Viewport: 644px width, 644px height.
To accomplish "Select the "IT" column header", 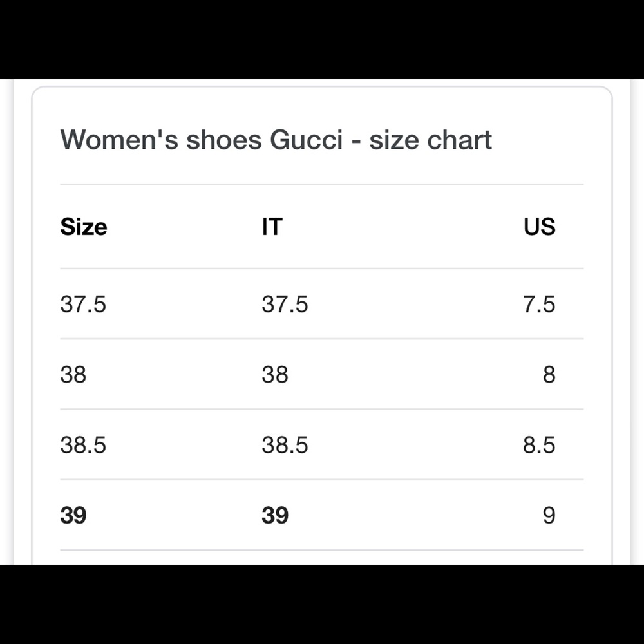I will 272,227.
